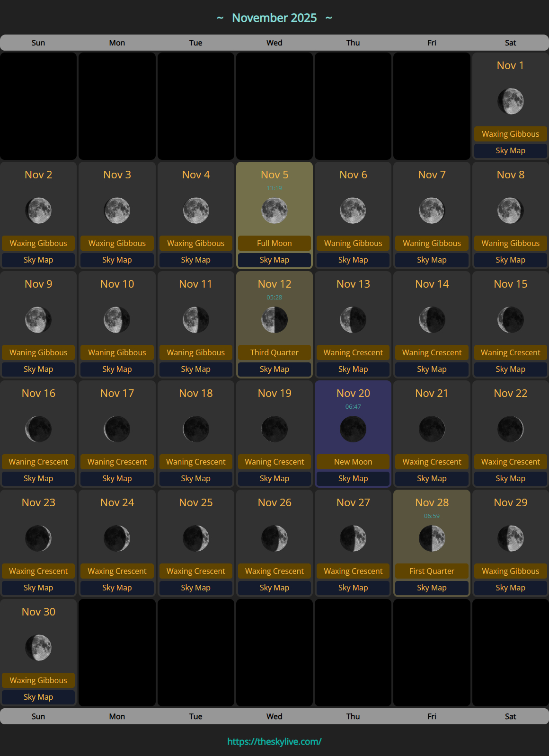Click the Nov 1 moon image
The image size is (549, 756).
coord(510,101)
